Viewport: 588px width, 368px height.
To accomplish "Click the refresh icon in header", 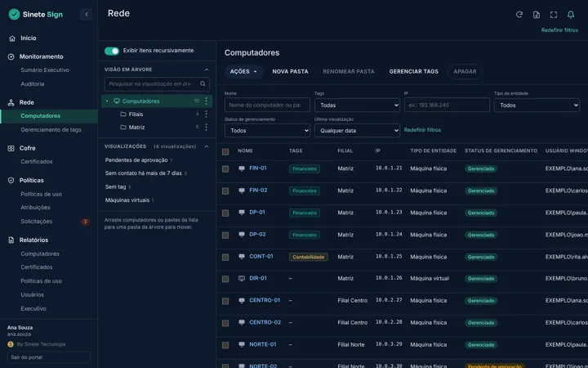I will pyautogui.click(x=519, y=14).
